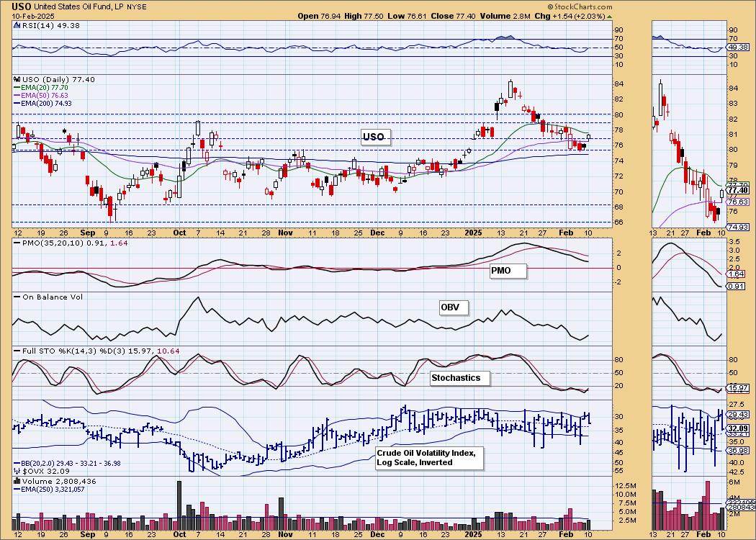Click the "Nov" label under the price panel
Image resolution: width=756 pixels, height=540 pixels.
(x=285, y=233)
